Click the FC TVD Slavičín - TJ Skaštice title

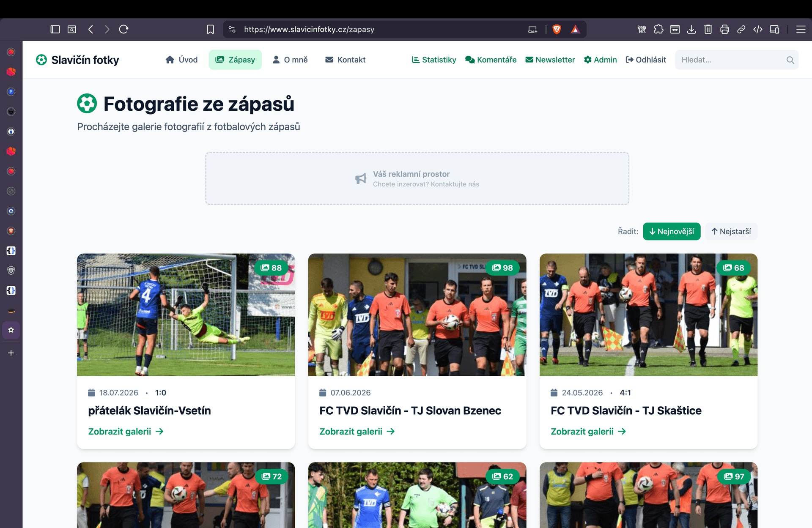click(626, 410)
